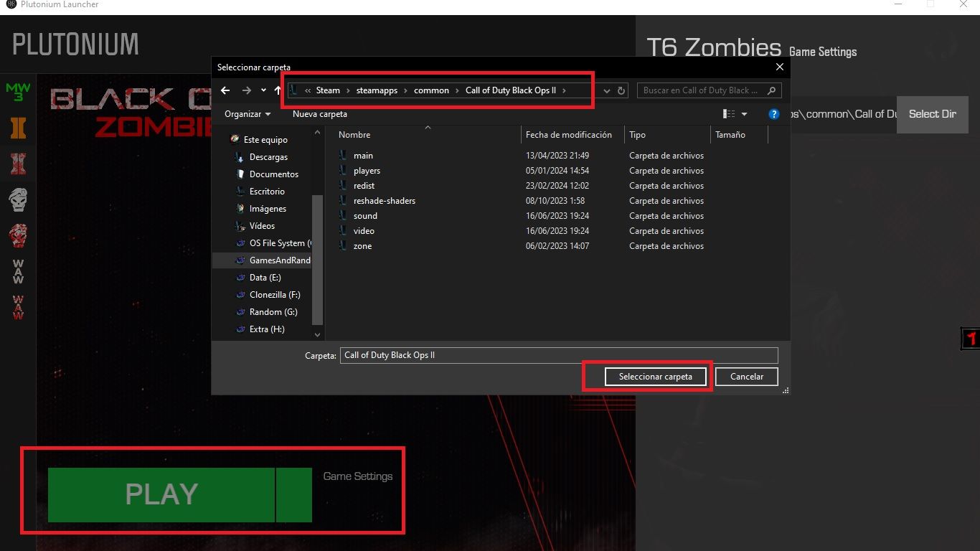
Task: Select Este equipo in navigation tree
Action: (x=265, y=140)
